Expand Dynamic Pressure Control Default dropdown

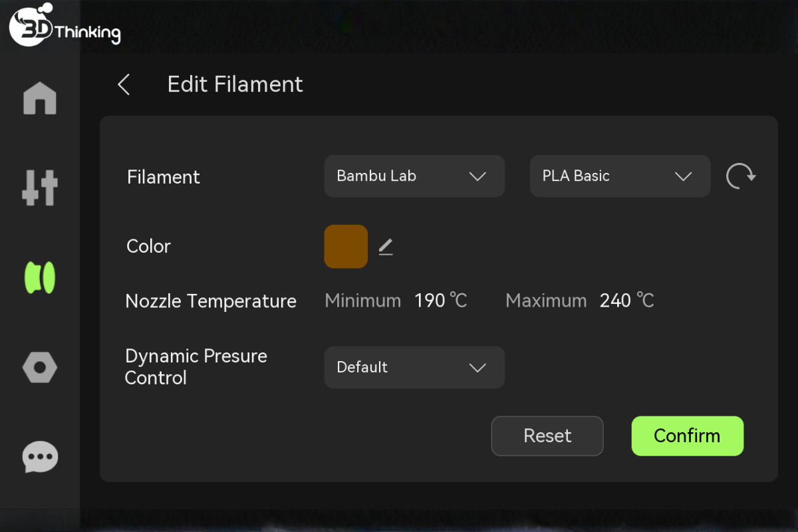click(414, 367)
